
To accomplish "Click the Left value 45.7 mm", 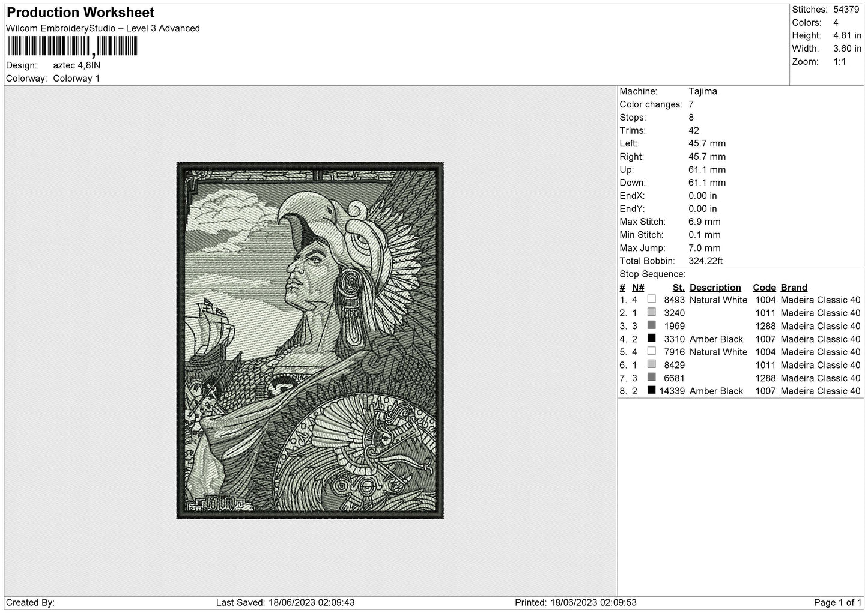I will click(x=707, y=143).
